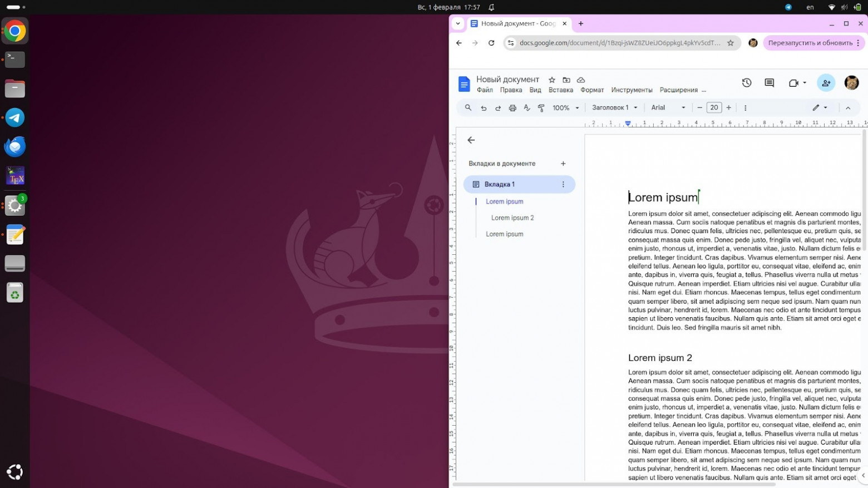The image size is (868, 488).
Task: Activate the paint format roller icon
Action: [541, 108]
